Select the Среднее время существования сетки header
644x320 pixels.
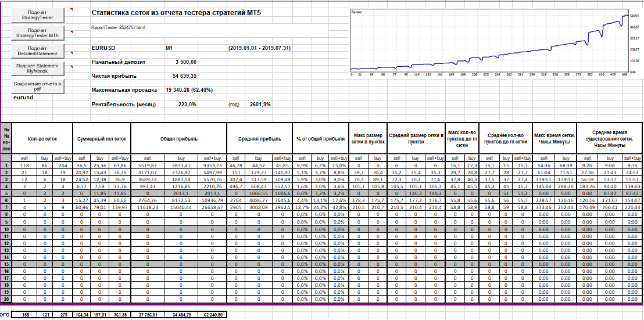(610, 138)
